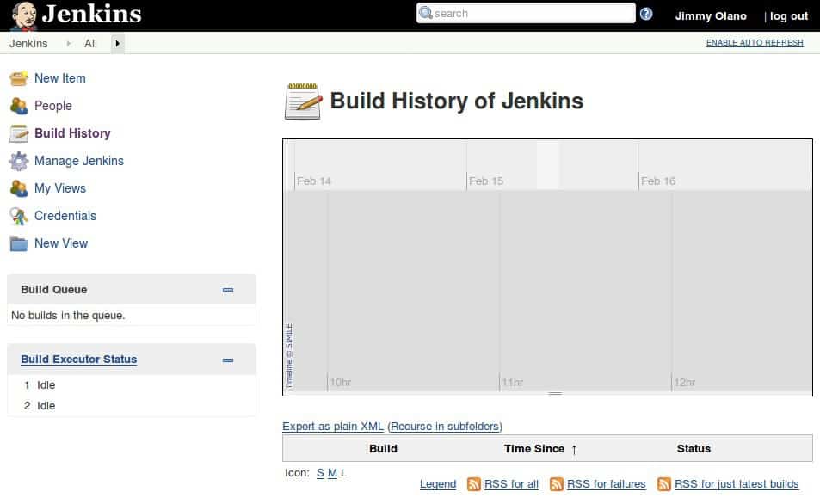
Task: Open the People page
Action: [53, 106]
